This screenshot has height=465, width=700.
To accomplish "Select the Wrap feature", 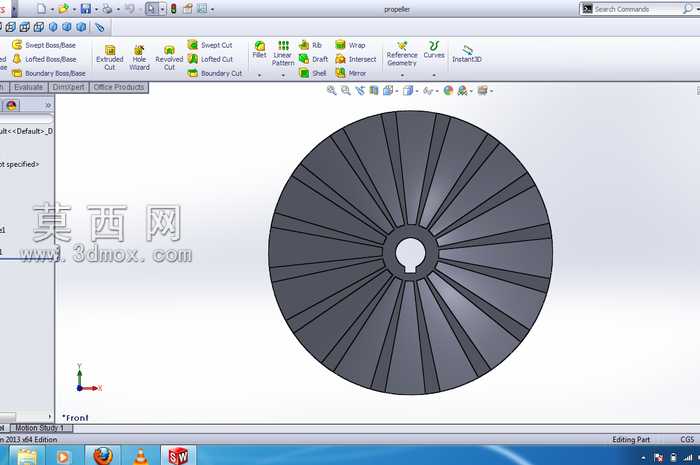I will 350,45.
